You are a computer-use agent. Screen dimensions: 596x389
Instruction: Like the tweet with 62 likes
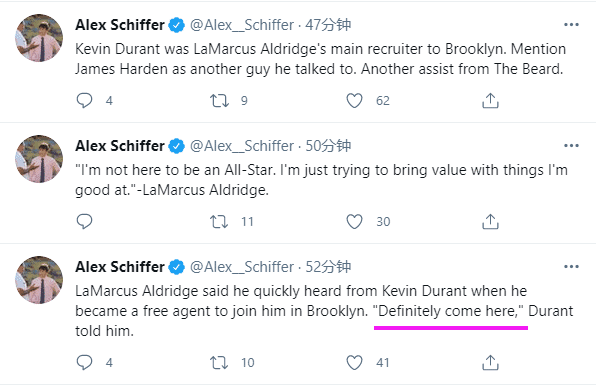(x=354, y=101)
